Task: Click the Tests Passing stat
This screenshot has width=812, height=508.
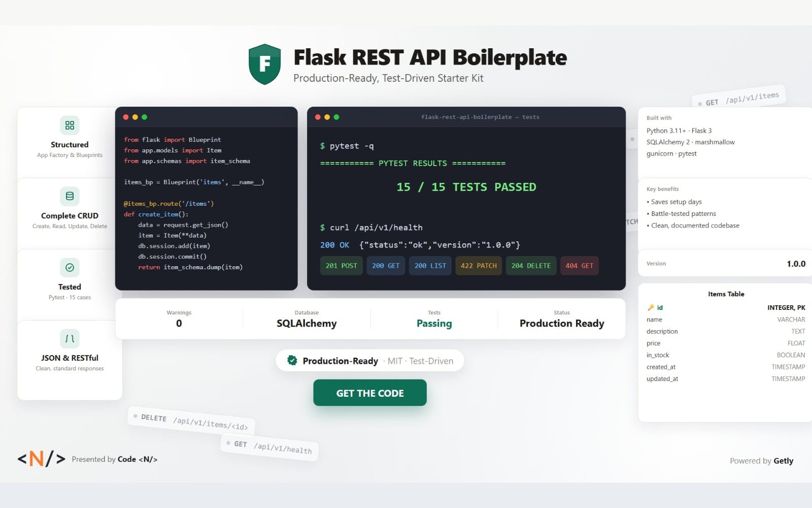Action: coord(434,319)
